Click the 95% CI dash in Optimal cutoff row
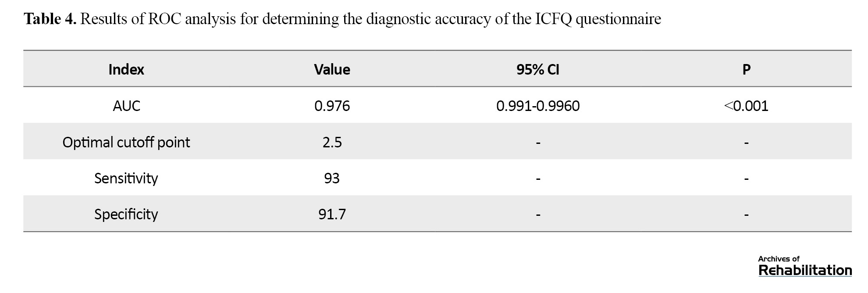868x293 pixels. click(538, 143)
